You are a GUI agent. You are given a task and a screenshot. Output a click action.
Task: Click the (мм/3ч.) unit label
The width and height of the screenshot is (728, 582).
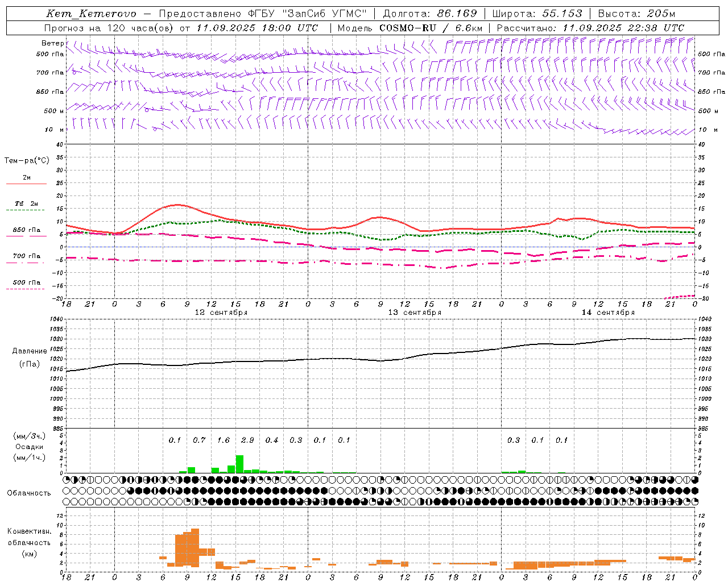tap(30, 436)
